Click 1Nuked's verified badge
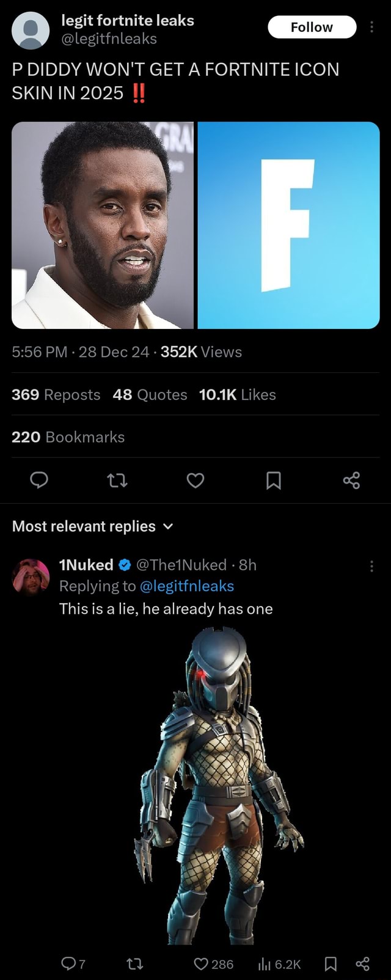Viewport: 391px width, 980px height. click(x=125, y=565)
